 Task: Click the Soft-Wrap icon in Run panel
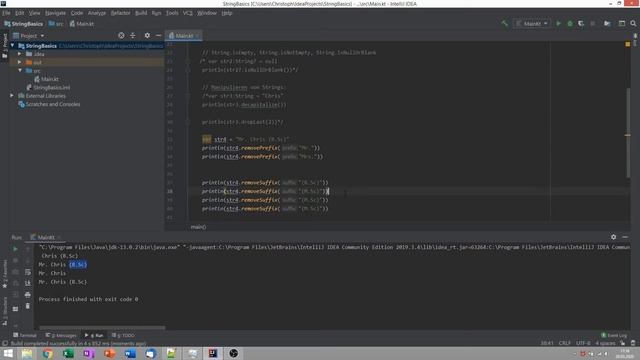(x=28, y=272)
